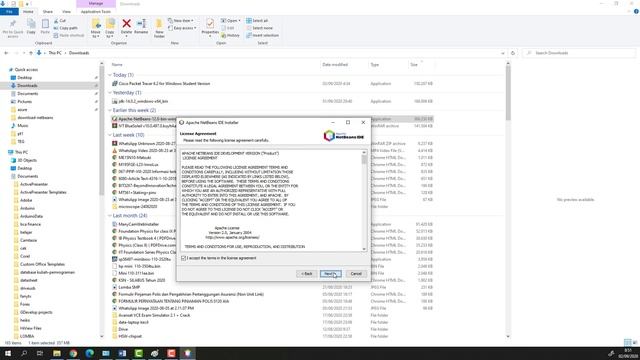Screen dimensions: 640x360
Task: Click Cut in Explorer ribbon
Action: point(60,21)
